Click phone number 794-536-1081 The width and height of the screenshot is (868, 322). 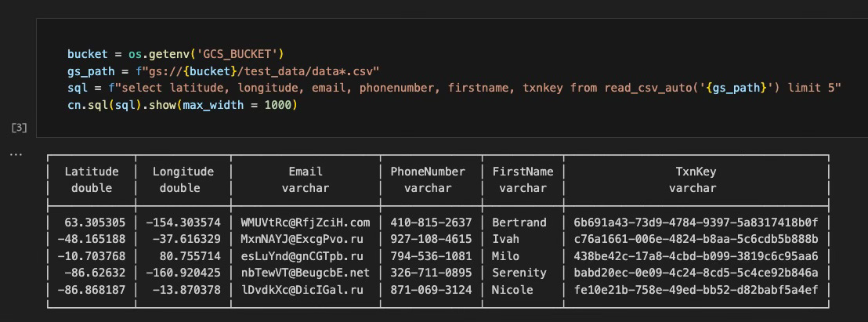tap(431, 256)
